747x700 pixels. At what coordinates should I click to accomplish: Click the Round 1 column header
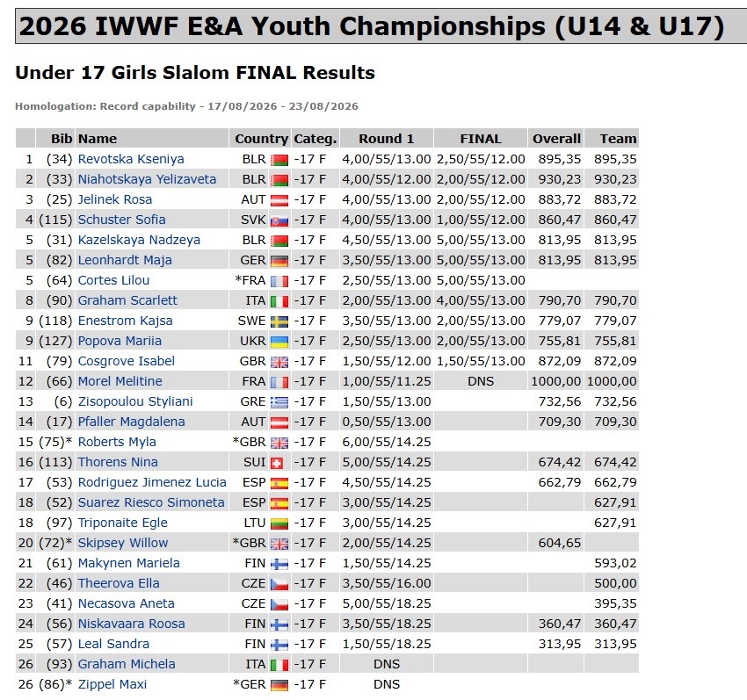pos(387,139)
